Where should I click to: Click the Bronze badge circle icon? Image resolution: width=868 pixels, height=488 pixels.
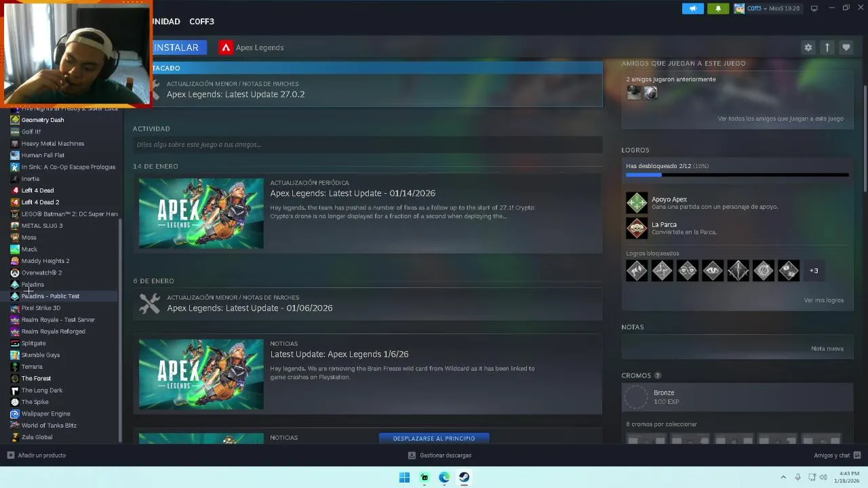[636, 397]
